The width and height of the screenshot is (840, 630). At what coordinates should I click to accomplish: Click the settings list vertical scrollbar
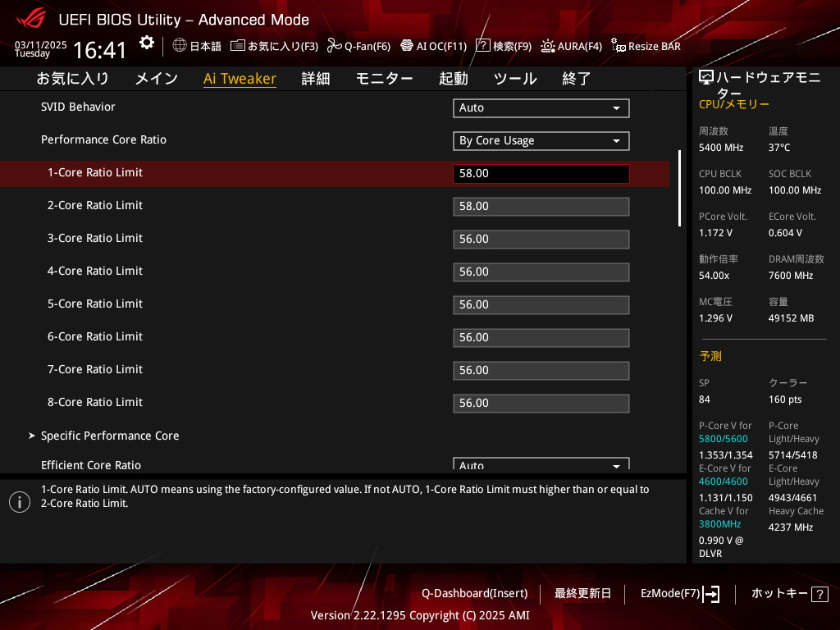coord(679,188)
